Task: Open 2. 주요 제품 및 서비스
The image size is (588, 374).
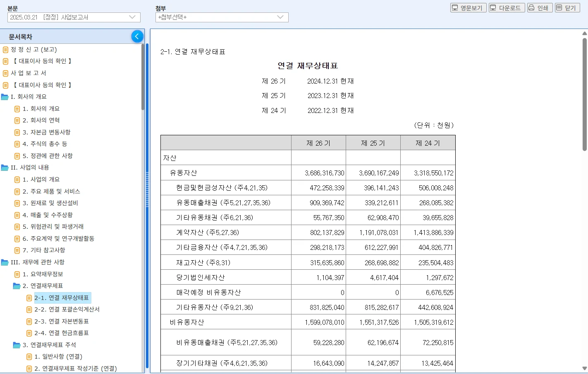Action: [51, 192]
